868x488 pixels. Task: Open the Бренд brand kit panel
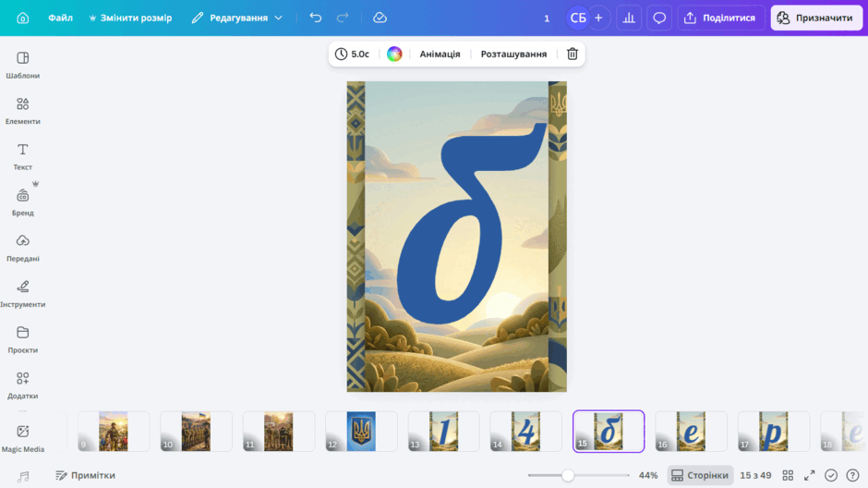[23, 202]
